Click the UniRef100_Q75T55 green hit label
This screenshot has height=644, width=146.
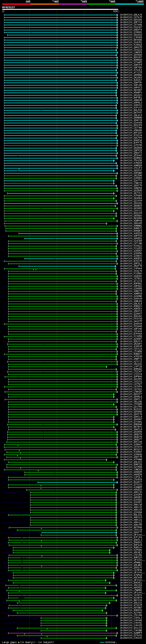(x=131, y=145)
